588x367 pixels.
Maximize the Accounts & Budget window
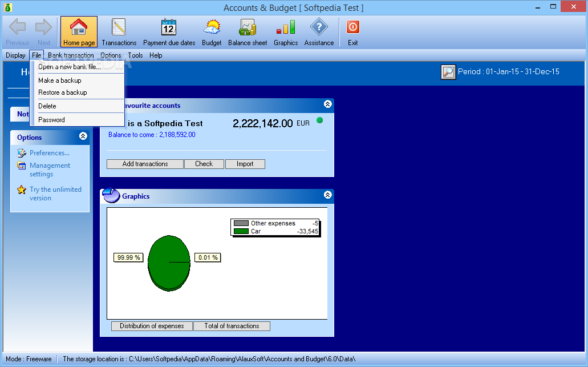(x=553, y=7)
